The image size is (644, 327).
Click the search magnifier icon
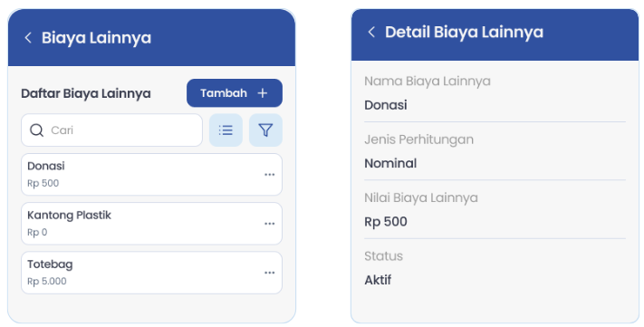point(36,130)
